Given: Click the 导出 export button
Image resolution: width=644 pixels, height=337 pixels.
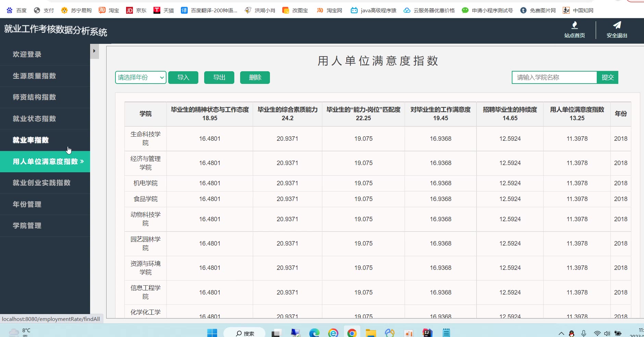Looking at the screenshot, I should coord(219,77).
